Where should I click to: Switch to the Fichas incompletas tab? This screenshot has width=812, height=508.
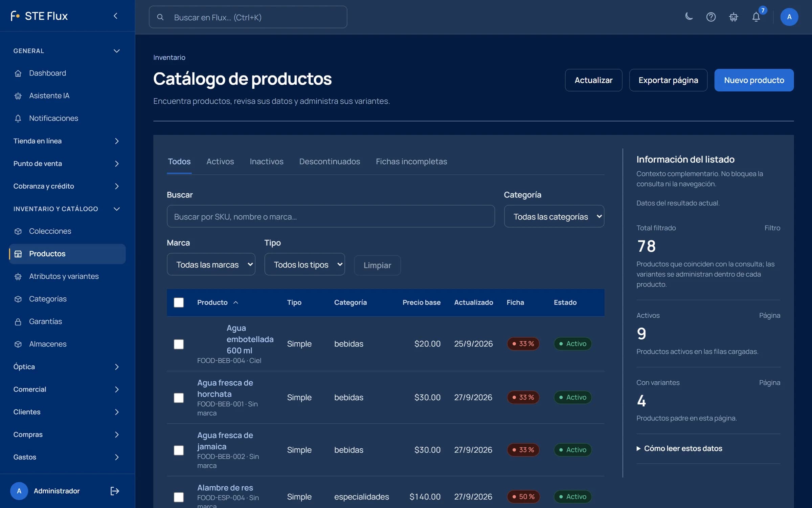pos(411,162)
